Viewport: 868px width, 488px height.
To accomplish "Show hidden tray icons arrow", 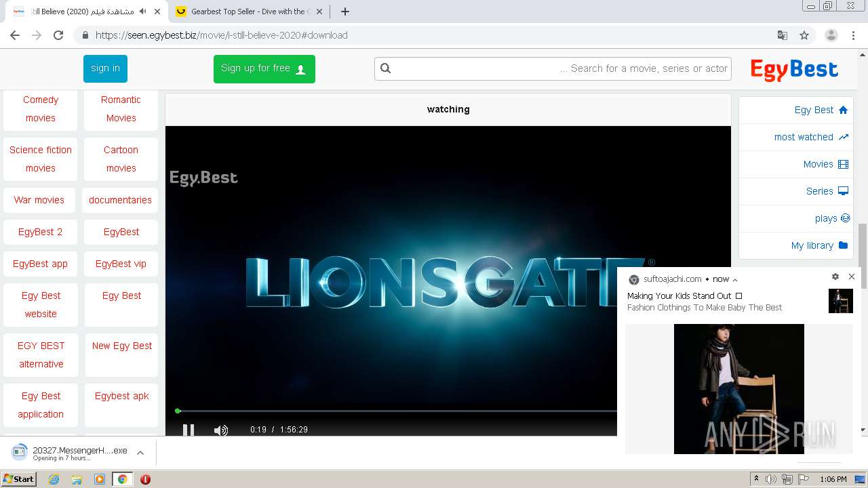I will pos(757,479).
